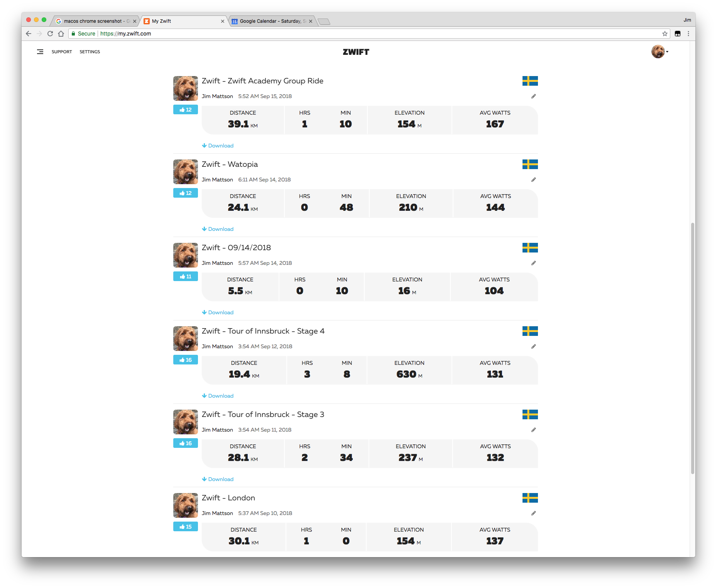
Task: Click the 39.1 KM distance value
Action: click(x=243, y=124)
